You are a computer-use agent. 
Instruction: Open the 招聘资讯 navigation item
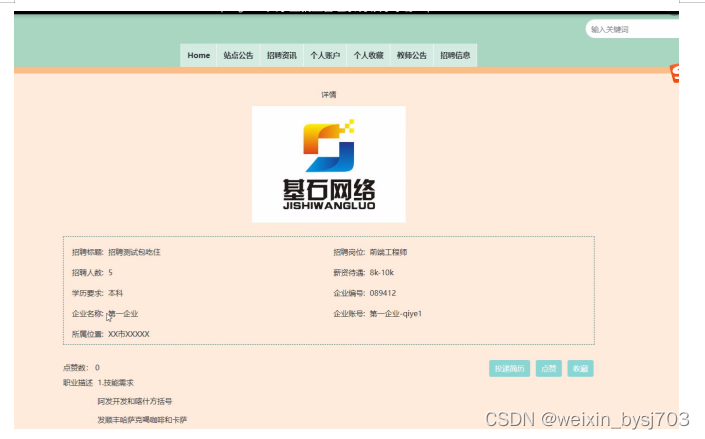click(282, 55)
